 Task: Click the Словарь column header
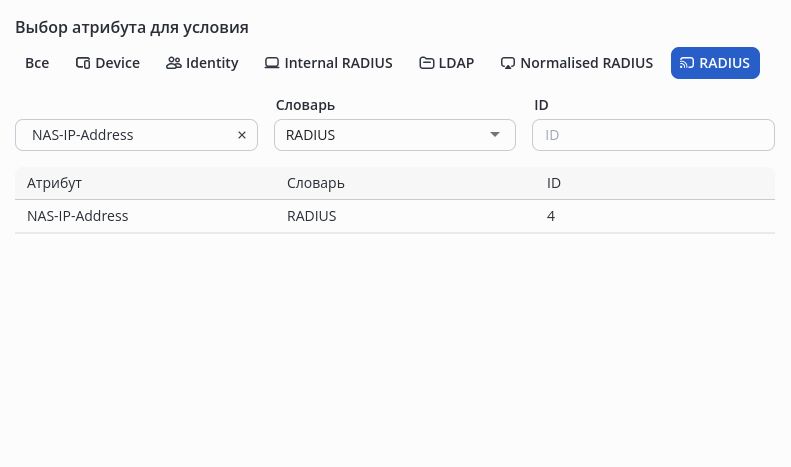click(x=315, y=184)
